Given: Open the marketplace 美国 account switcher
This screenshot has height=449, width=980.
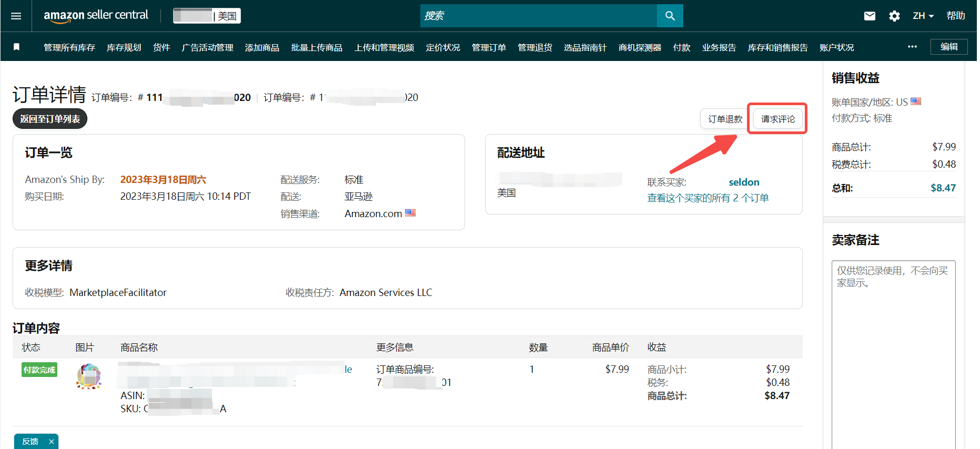Looking at the screenshot, I should [207, 16].
